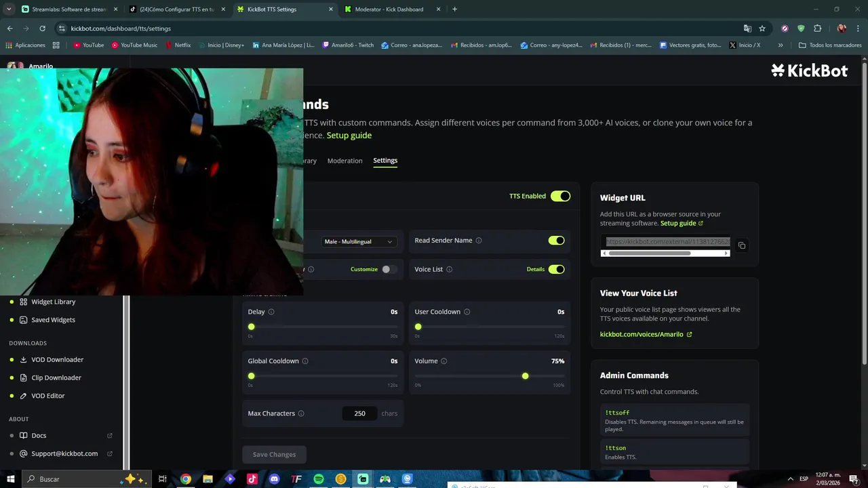Image resolution: width=868 pixels, height=488 pixels.
Task: Open Discord from the taskbar
Action: 275,479
